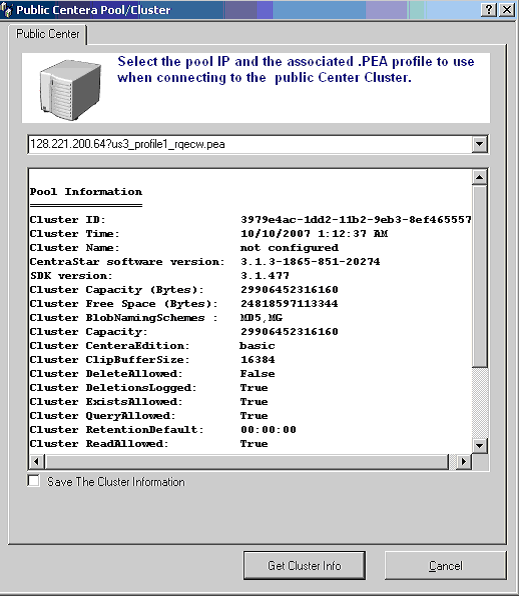Click the 'Select the pool IP' instruction text
This screenshot has height=597, width=521.
coord(296,70)
